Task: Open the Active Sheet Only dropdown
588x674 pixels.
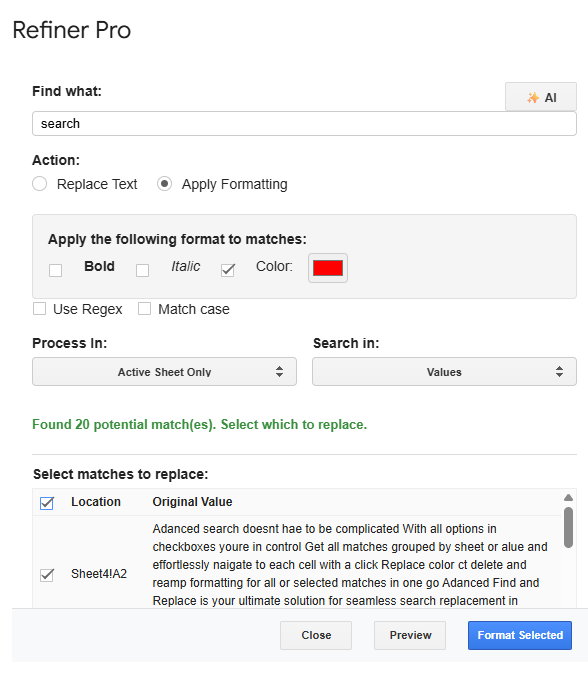Action: tap(164, 372)
